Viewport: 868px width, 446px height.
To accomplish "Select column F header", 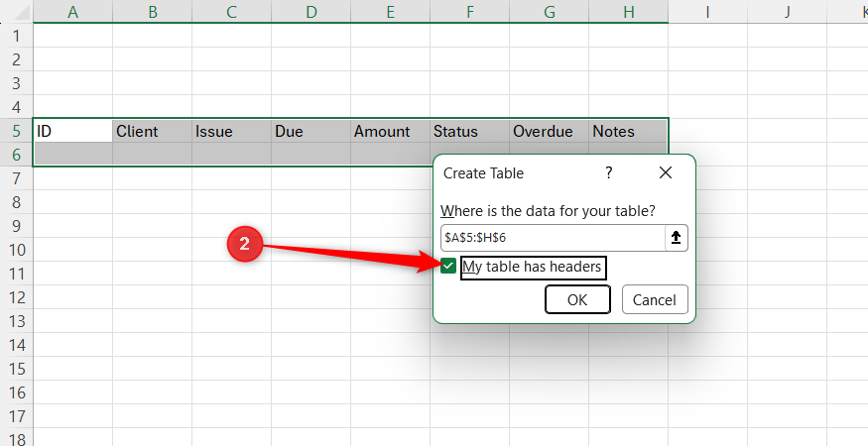I will click(x=469, y=12).
